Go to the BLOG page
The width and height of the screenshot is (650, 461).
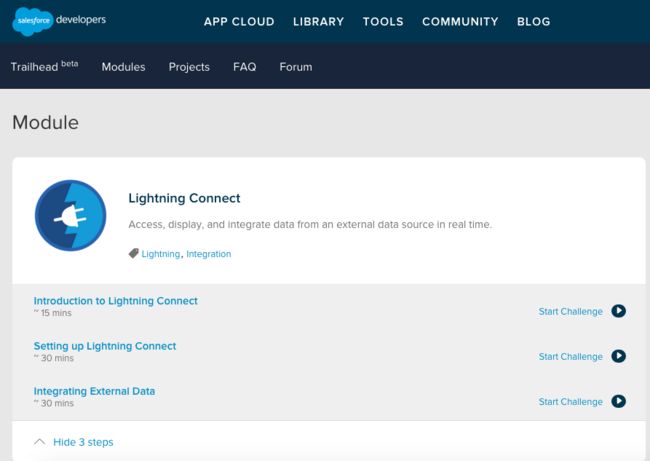[534, 22]
